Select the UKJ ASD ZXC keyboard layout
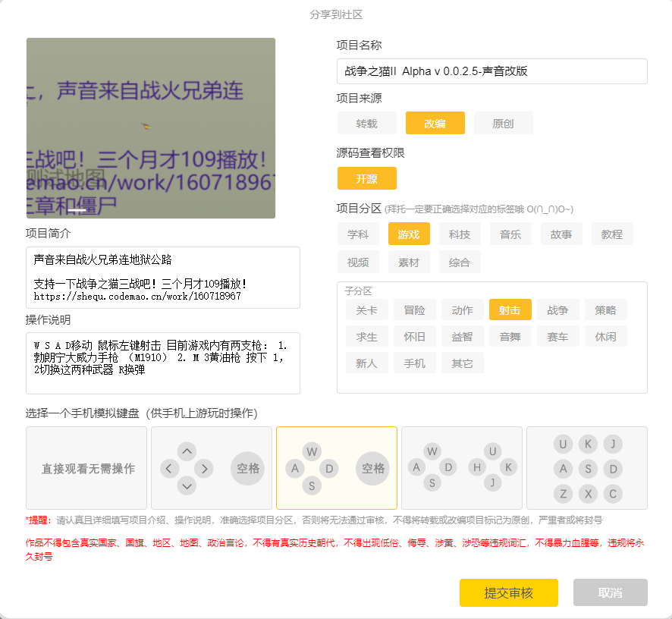 586,468
